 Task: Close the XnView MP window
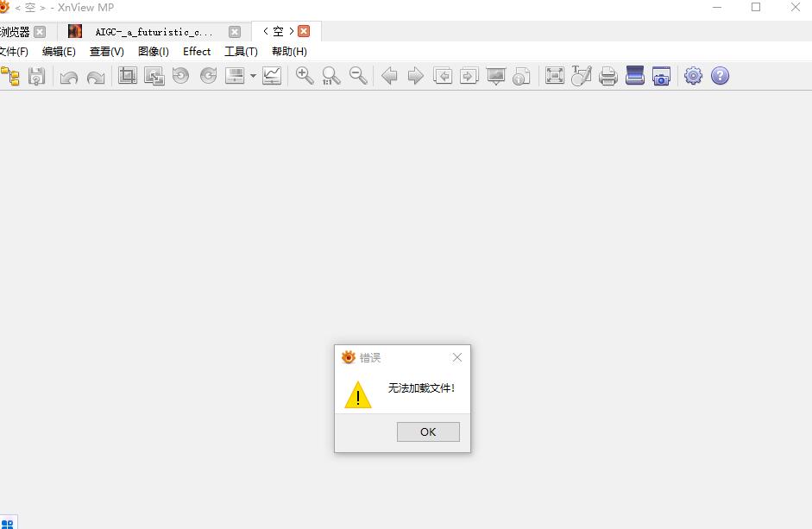[796, 7]
